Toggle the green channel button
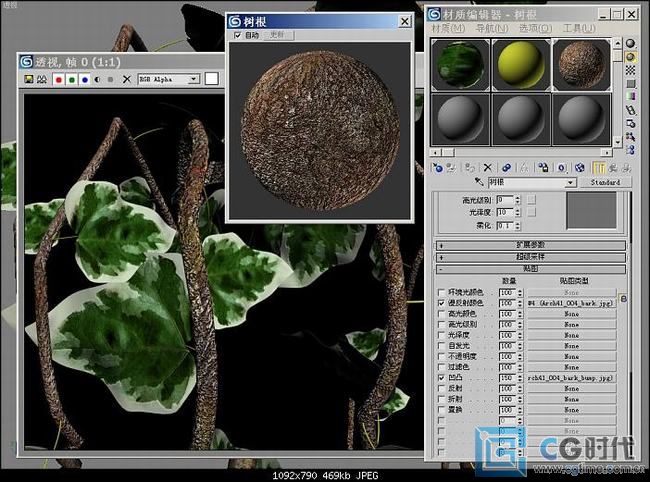The height and width of the screenshot is (482, 650). 72,79
